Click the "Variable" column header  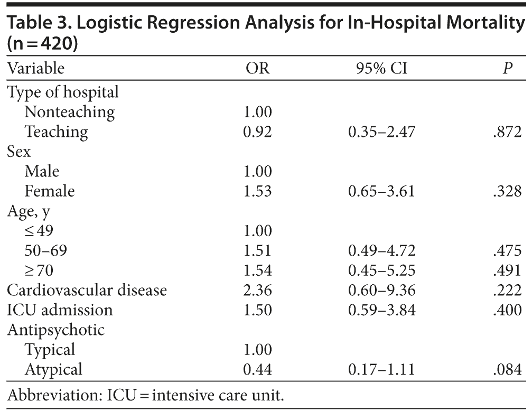(x=36, y=69)
